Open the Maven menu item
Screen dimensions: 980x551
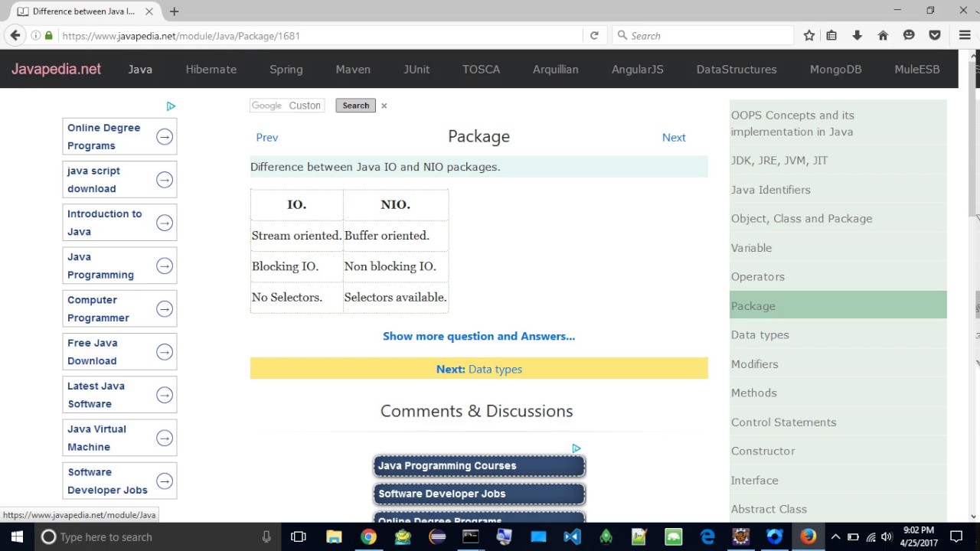click(353, 69)
